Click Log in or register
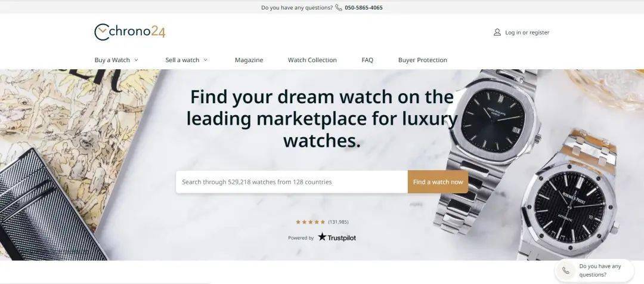Viewport: 644px width, 284px height. (x=527, y=32)
